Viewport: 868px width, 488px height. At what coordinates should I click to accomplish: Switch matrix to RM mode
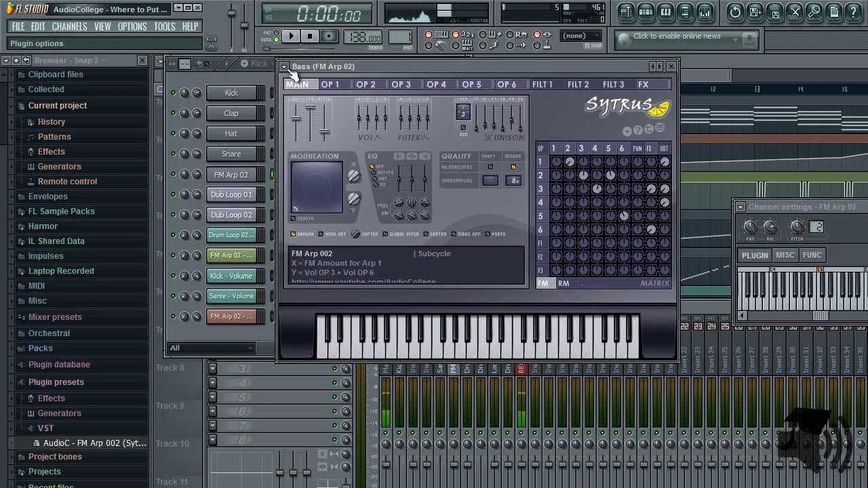(564, 283)
